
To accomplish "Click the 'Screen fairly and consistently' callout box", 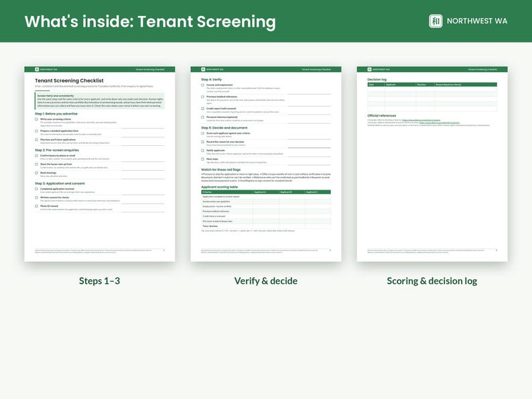I will (x=100, y=100).
